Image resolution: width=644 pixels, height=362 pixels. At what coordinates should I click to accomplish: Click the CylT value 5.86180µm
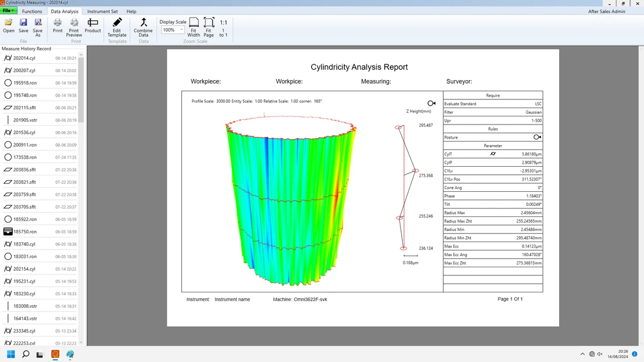(x=532, y=154)
